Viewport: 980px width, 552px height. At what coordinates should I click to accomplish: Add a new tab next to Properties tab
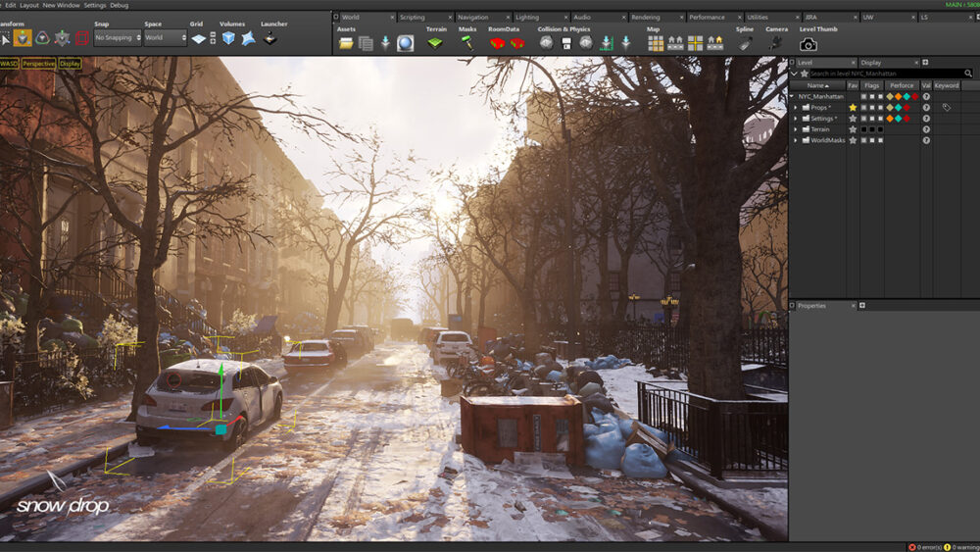coord(862,306)
